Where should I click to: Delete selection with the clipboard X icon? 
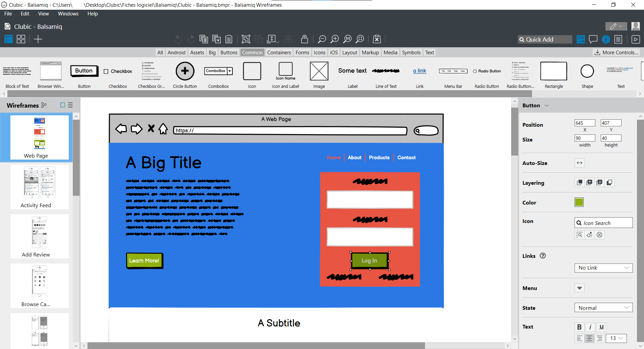click(377, 39)
